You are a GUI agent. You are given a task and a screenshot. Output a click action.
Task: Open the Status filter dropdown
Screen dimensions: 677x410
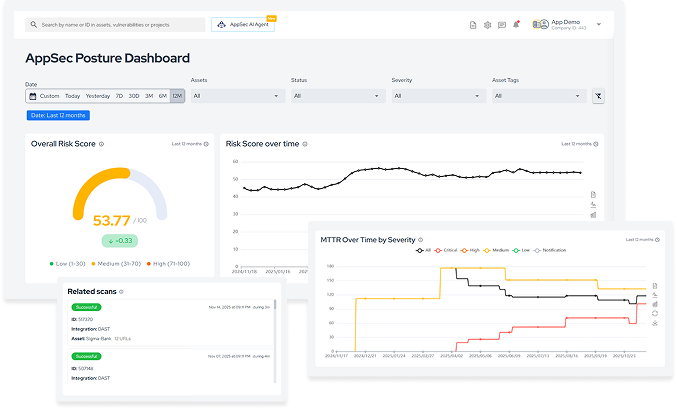click(x=338, y=96)
